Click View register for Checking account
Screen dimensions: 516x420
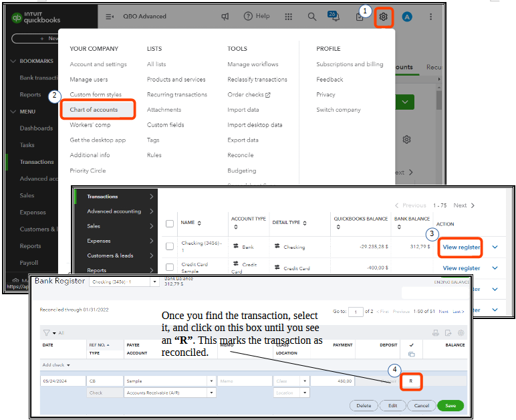pos(461,247)
